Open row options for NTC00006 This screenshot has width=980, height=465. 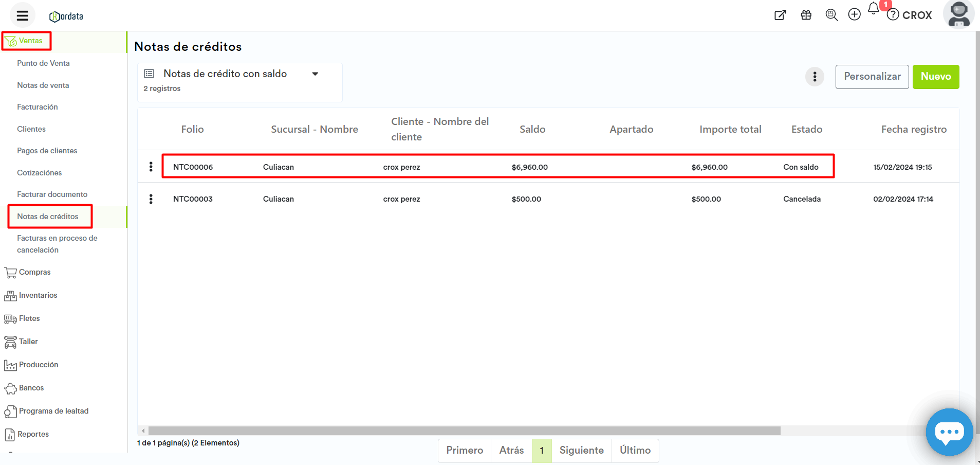(x=151, y=167)
